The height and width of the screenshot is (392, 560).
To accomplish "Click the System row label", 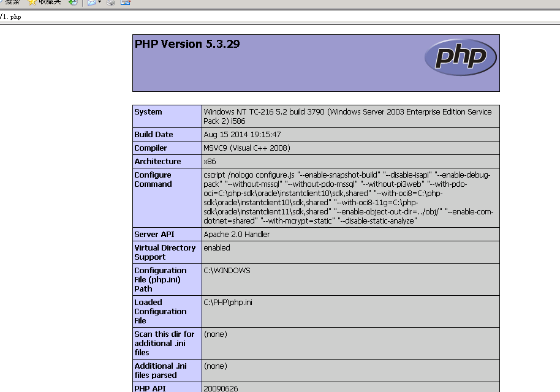I will coord(148,111).
